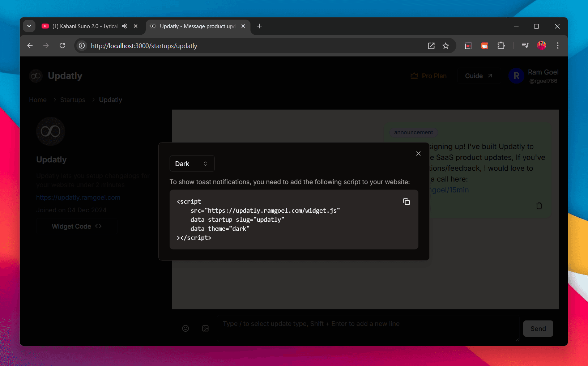Go to Home breadcrumb

click(38, 100)
